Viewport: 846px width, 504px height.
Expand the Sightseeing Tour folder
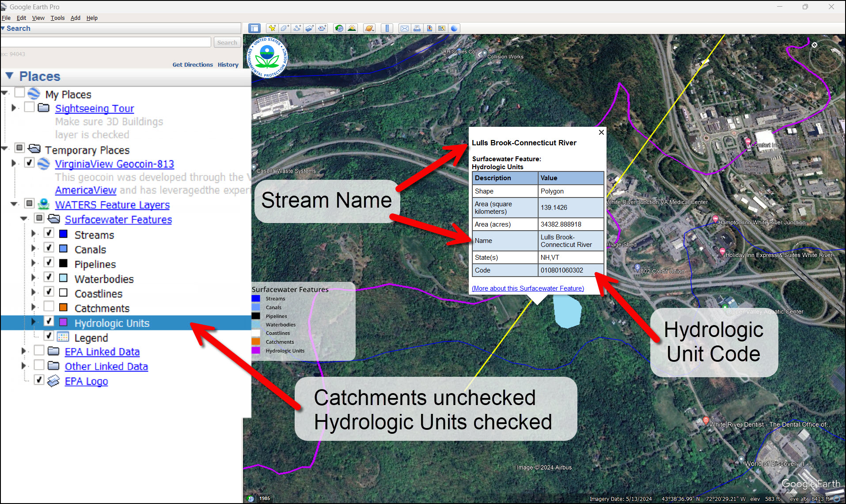tap(14, 108)
